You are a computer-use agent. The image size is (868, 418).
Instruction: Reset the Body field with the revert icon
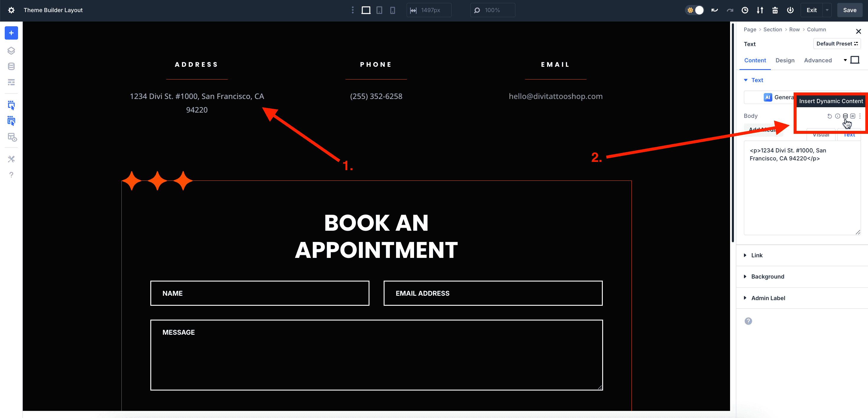tap(830, 116)
